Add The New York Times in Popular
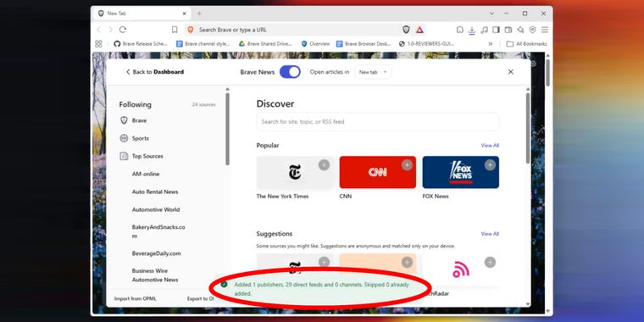Screen dimensions: 644x322 click(324, 165)
